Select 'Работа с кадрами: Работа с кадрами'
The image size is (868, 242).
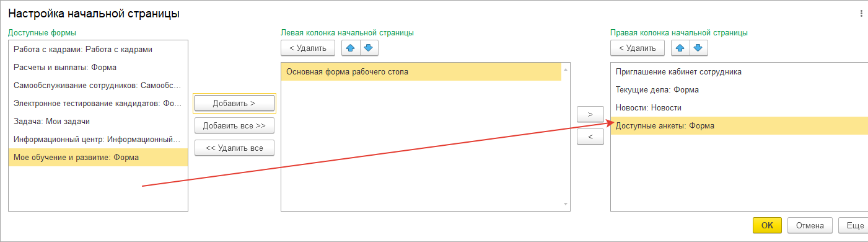pos(98,49)
